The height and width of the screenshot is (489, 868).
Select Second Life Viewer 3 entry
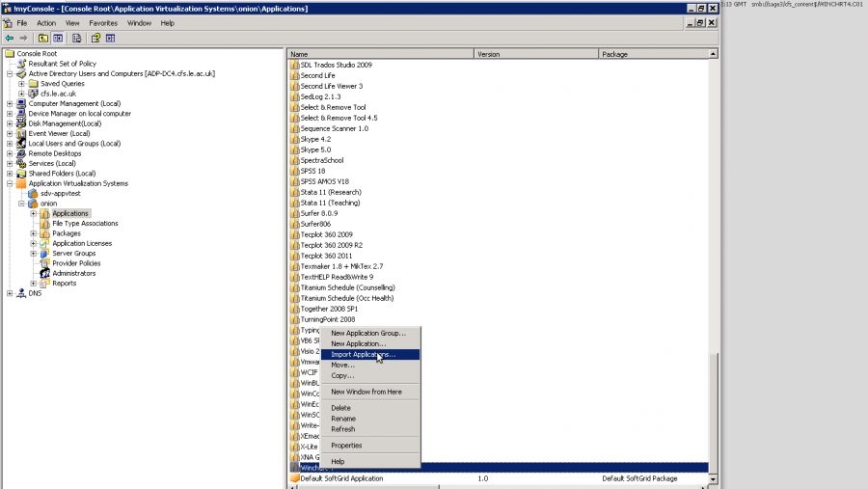[x=332, y=86]
